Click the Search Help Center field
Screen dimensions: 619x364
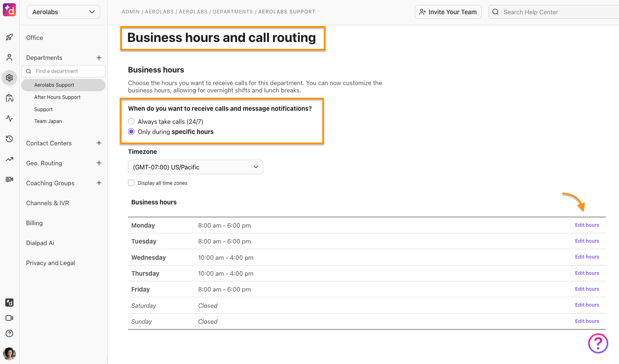553,12
